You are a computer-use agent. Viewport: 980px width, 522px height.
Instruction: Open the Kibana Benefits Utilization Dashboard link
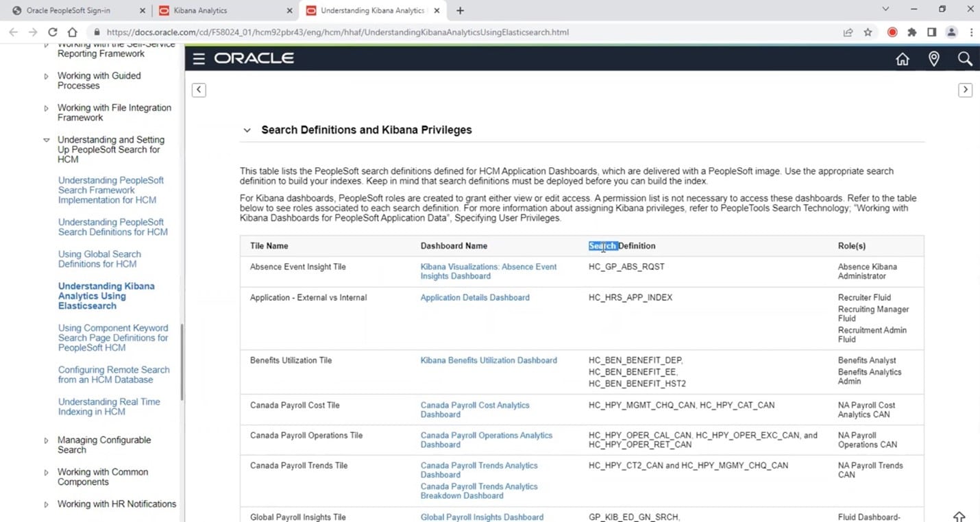tap(489, 360)
